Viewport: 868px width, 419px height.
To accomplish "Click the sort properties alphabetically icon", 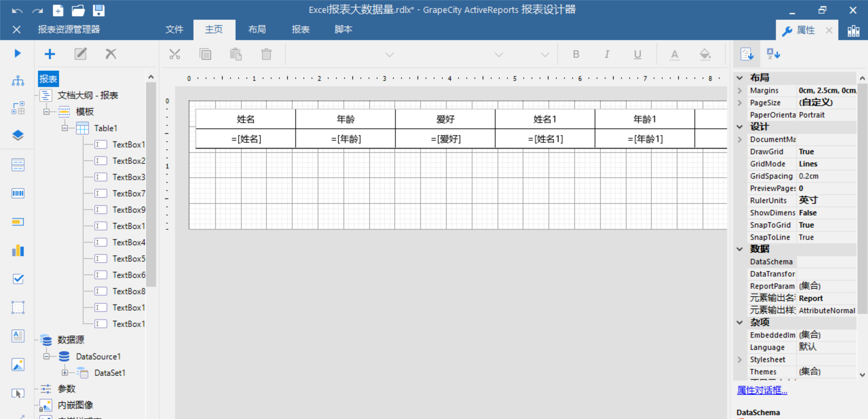I will 773,54.
